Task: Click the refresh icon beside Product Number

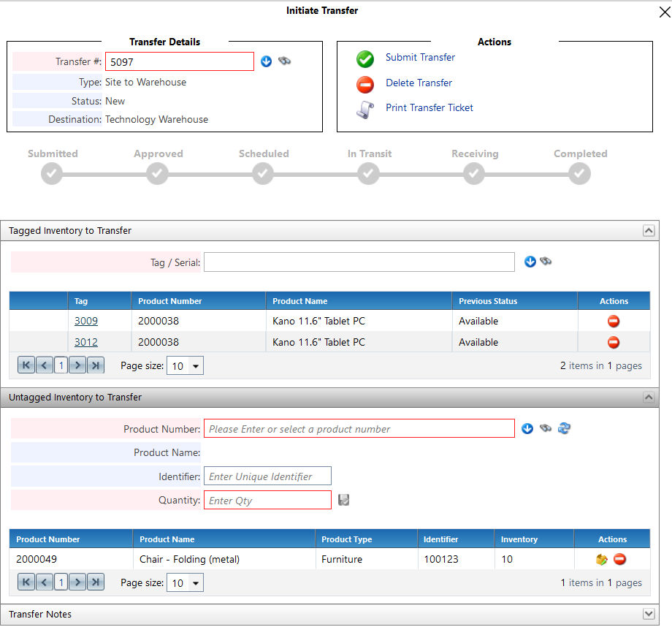Action: [x=564, y=428]
